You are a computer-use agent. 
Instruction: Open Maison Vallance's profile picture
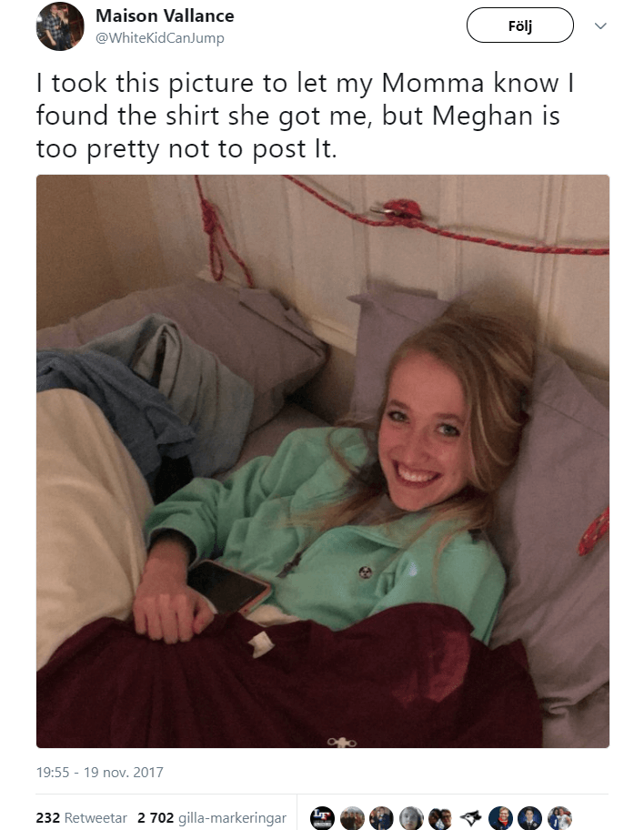(x=60, y=26)
